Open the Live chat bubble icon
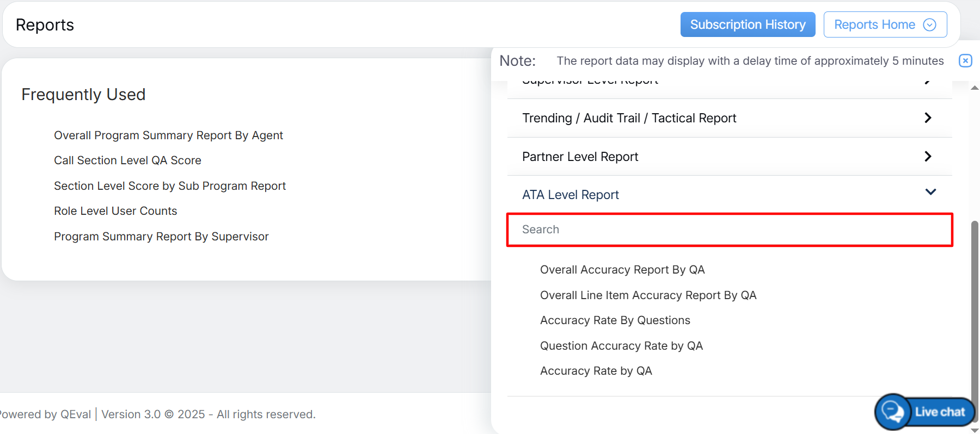This screenshot has height=434, width=980. point(893,412)
